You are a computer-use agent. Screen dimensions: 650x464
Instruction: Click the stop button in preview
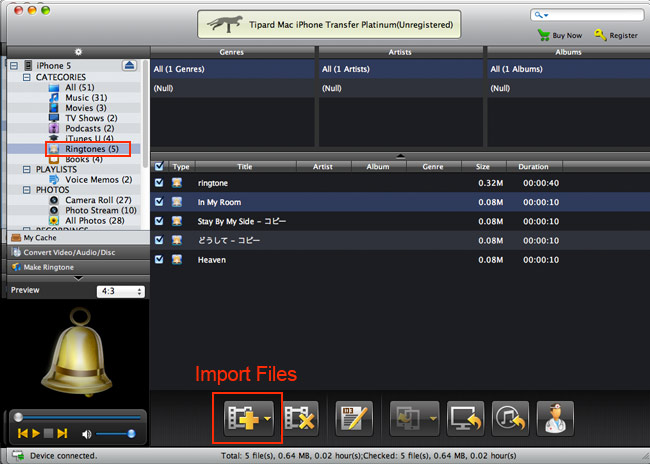(49, 433)
